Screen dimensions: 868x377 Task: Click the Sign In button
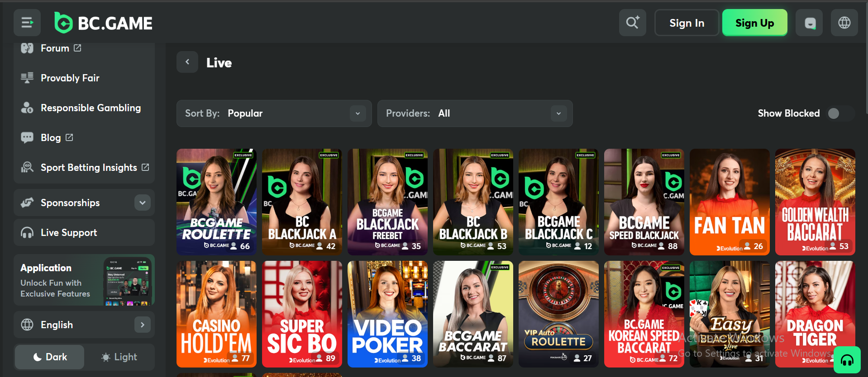[687, 23]
